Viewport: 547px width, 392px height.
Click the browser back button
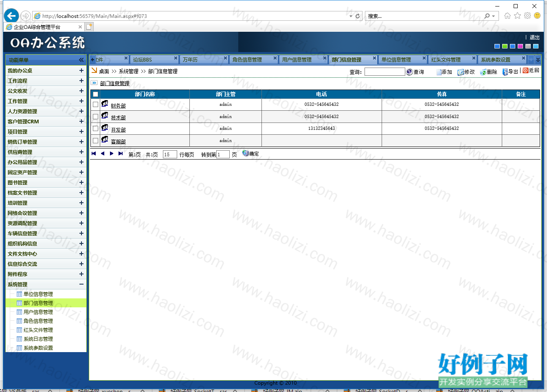click(11, 16)
